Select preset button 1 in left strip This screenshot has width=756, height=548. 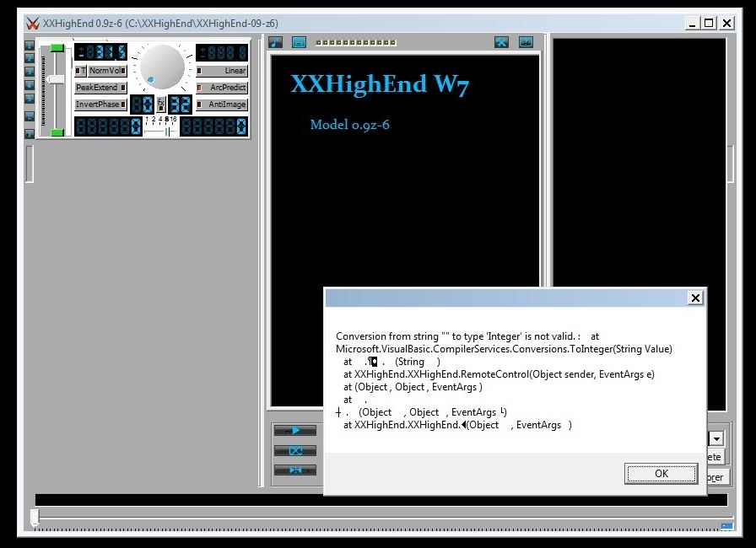pos(30,46)
